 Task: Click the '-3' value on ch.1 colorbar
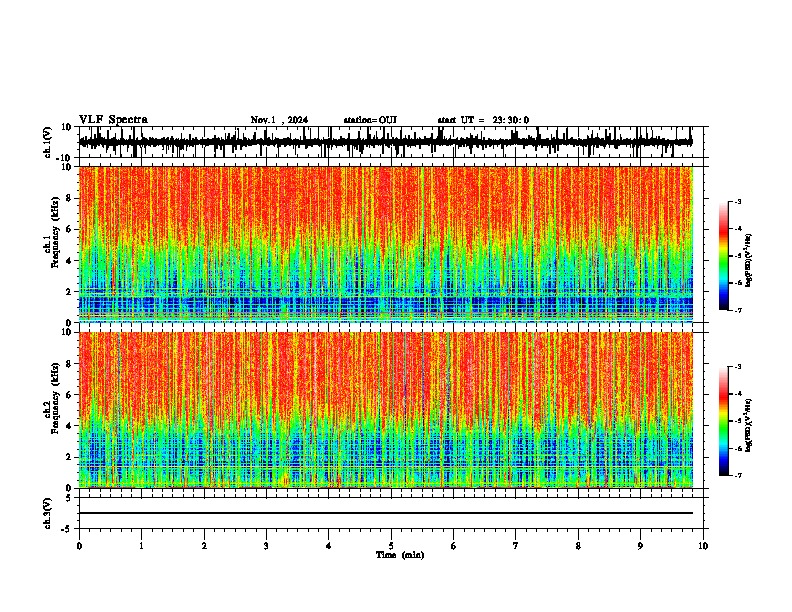click(x=738, y=201)
